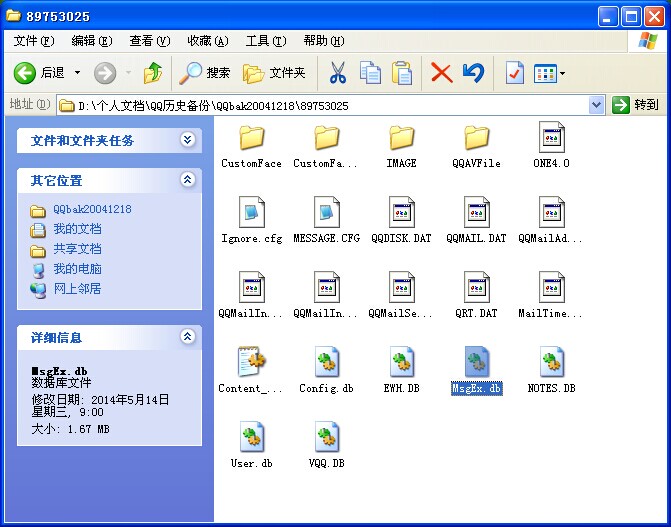The height and width of the screenshot is (527, 671).
Task: Select the IMAGE folder
Action: coord(401,146)
